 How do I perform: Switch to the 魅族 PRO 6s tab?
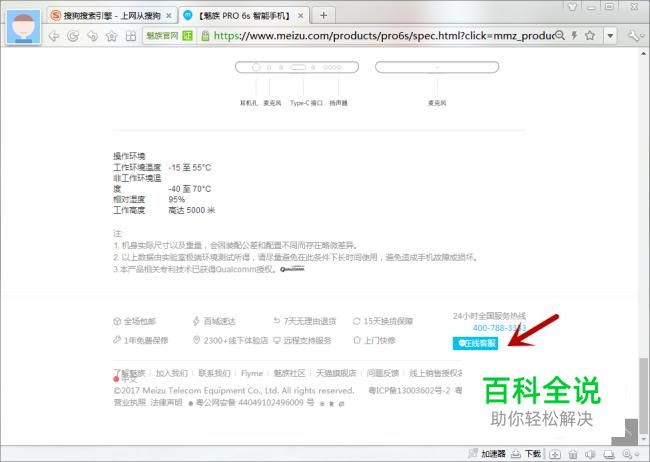click(245, 16)
